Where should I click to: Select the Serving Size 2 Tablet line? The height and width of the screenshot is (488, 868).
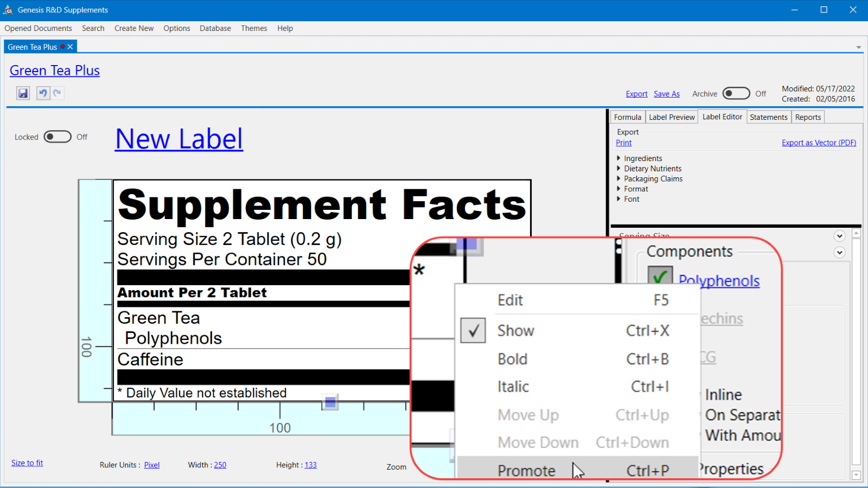click(x=229, y=239)
